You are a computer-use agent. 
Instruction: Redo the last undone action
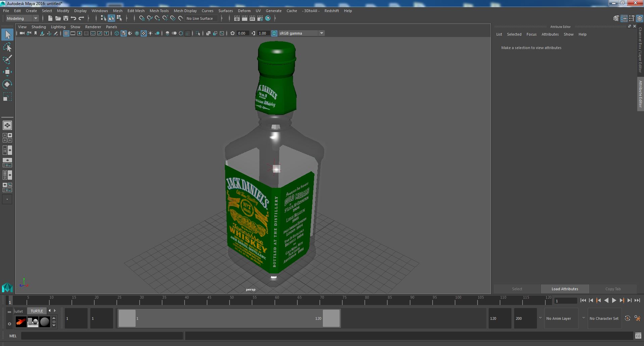pos(81,18)
